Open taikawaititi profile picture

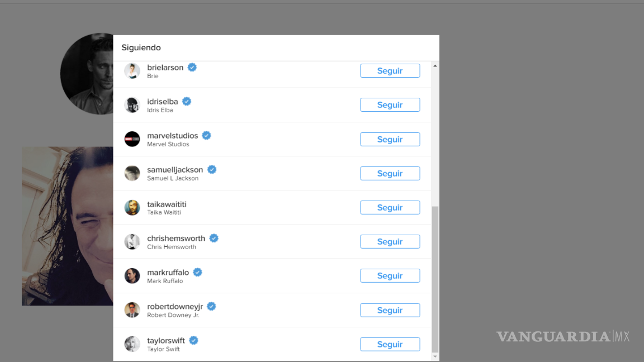tap(132, 207)
